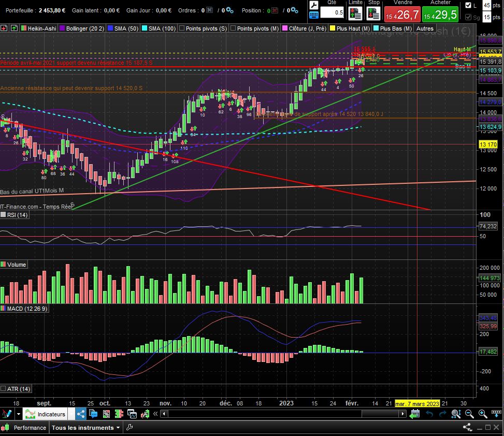The image size is (504, 436).
Task: Click the green Acheter price button
Action: coord(440,14)
